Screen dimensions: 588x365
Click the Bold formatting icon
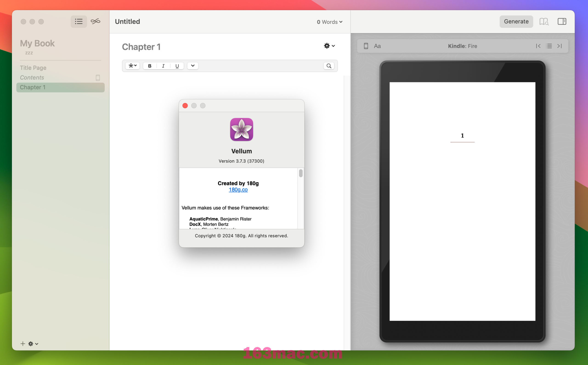[150, 66]
